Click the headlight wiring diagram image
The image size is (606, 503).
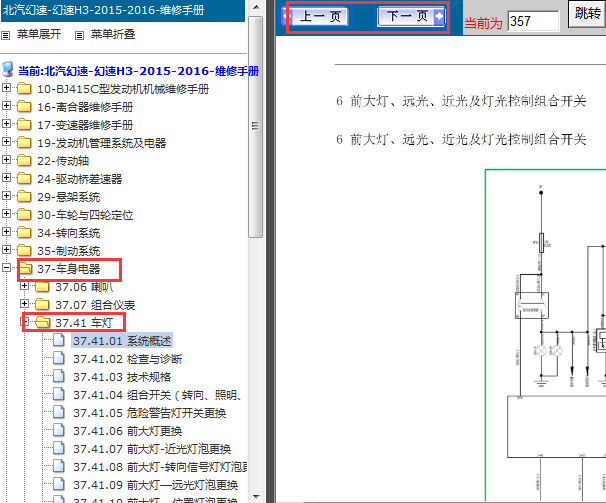coord(545,335)
